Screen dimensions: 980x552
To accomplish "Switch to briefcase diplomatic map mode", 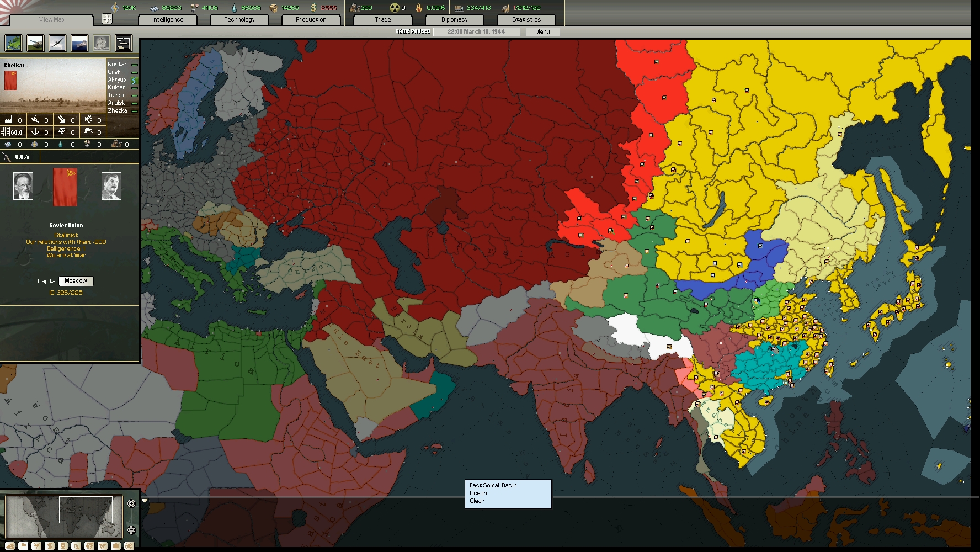I will (x=116, y=546).
